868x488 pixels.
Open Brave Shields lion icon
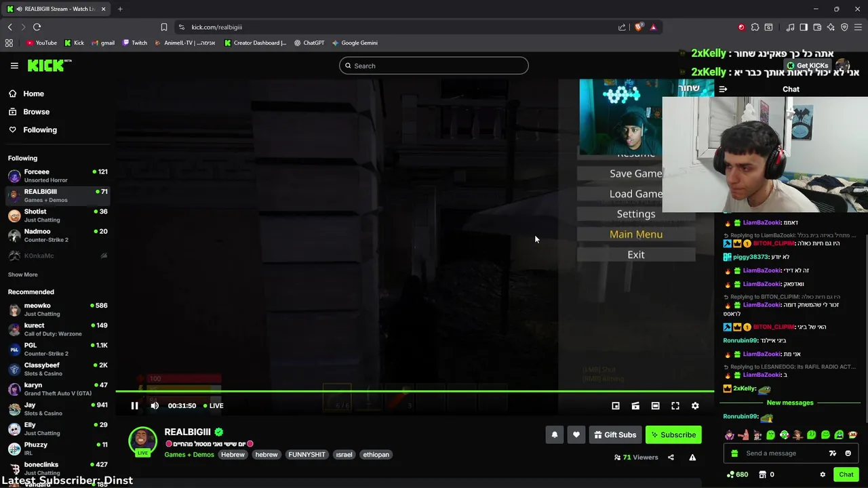tap(638, 27)
